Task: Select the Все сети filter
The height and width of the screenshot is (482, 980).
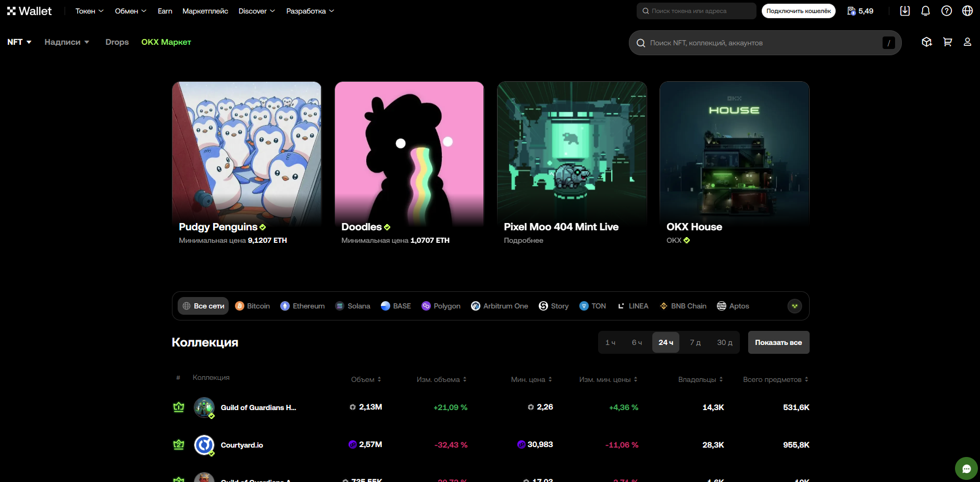Action: (x=203, y=306)
